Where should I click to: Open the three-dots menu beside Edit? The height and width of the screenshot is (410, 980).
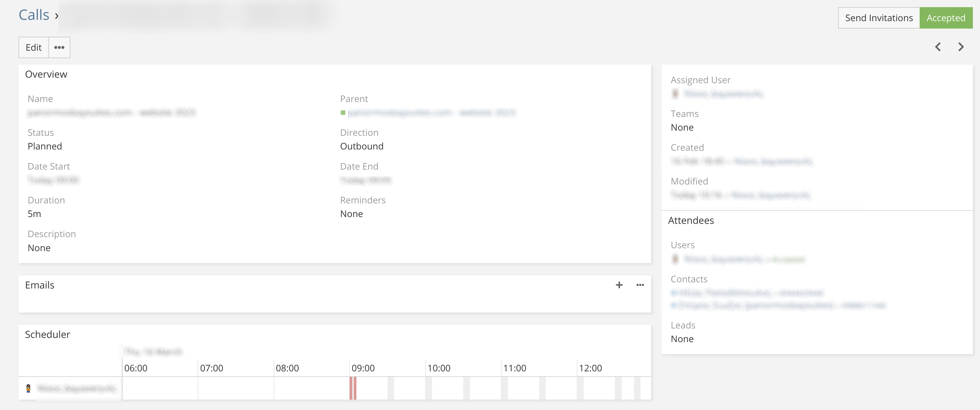pos(59,47)
